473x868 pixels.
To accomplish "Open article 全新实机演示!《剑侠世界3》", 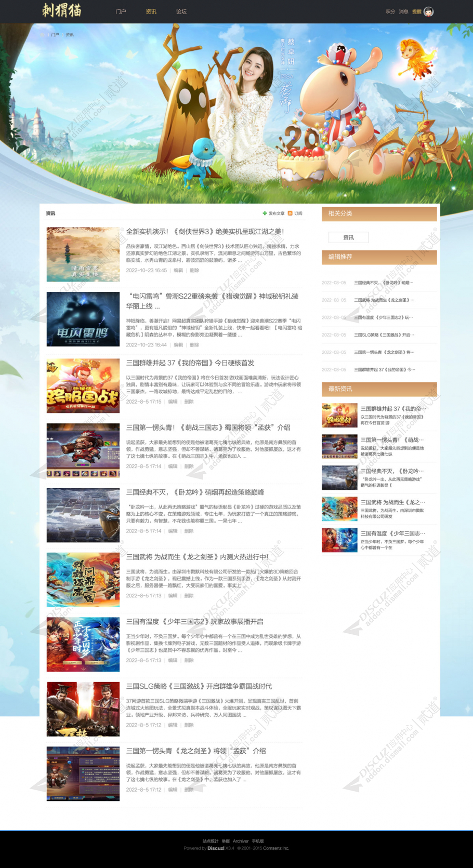I will [x=205, y=232].
